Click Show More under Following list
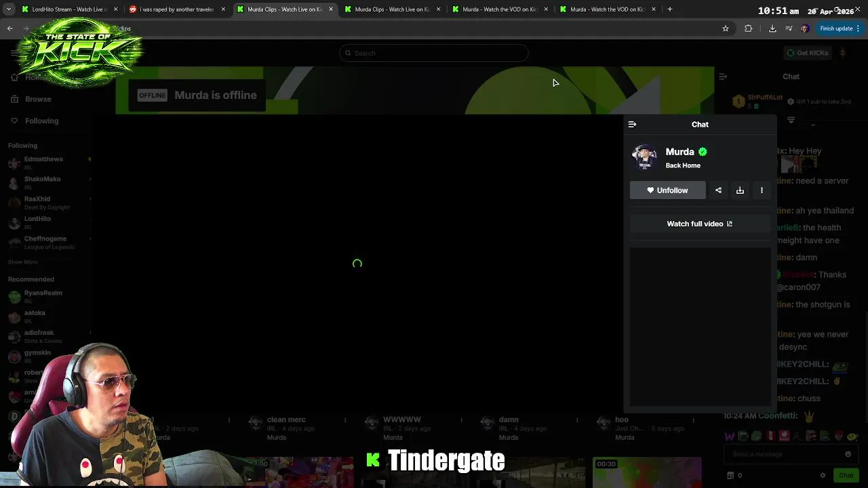 [23, 262]
